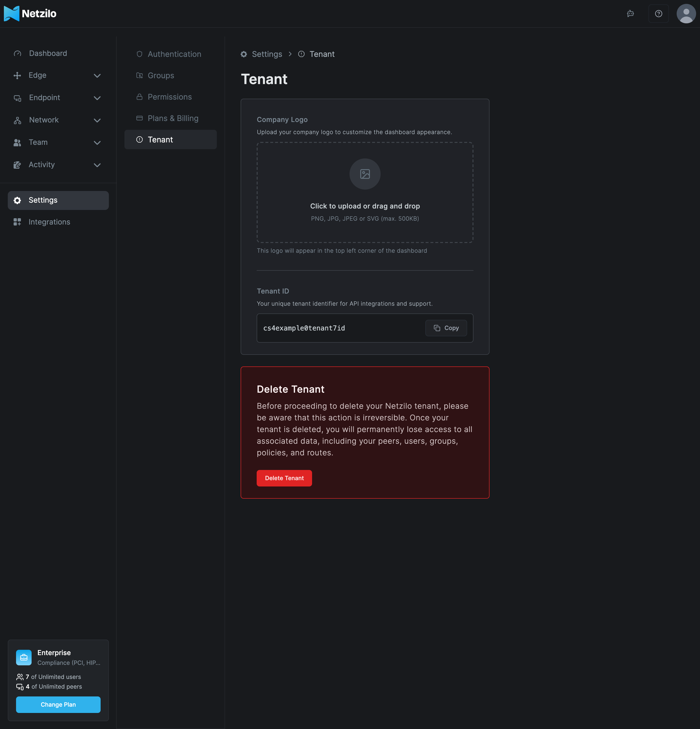
Task: Click the Plans & Billing card icon
Action: coord(140,118)
